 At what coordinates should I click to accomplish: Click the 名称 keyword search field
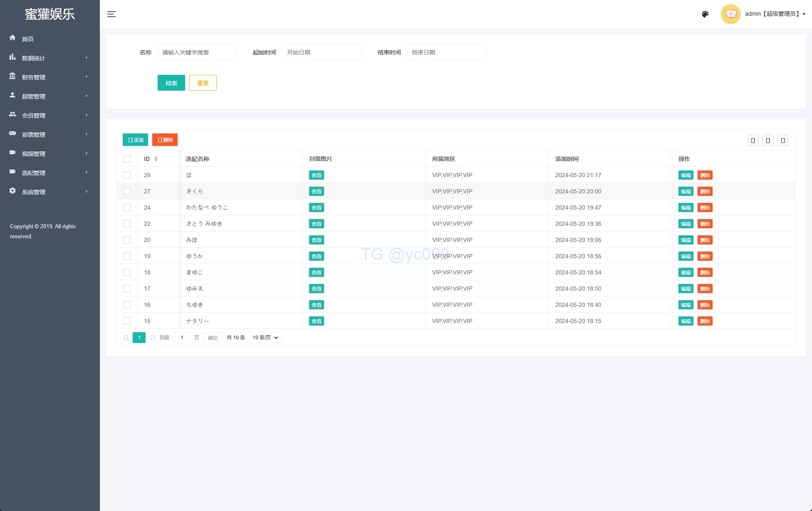(x=197, y=52)
